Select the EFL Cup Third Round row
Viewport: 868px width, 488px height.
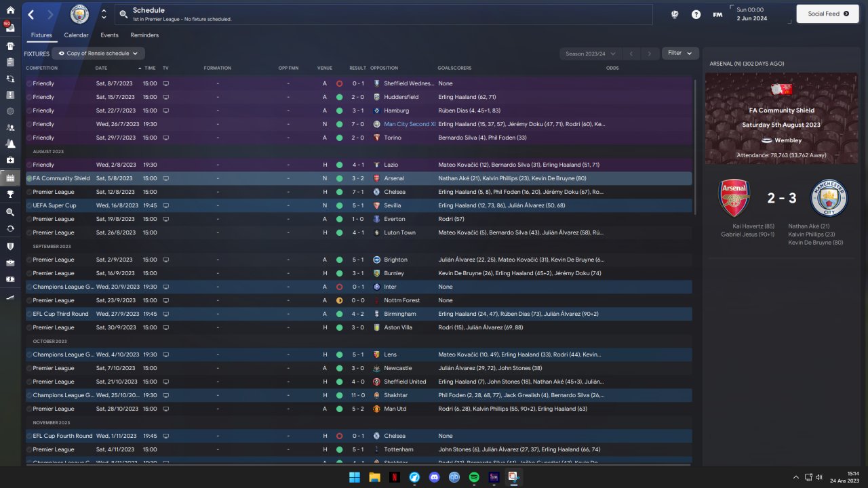point(359,314)
